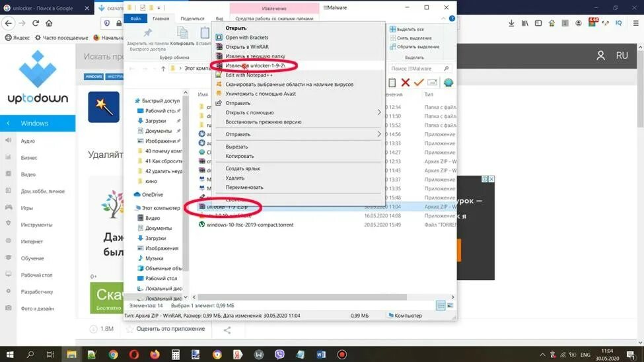Open Microsoft Word from taskbar
This screenshot has width=644, height=362.
click(x=321, y=354)
